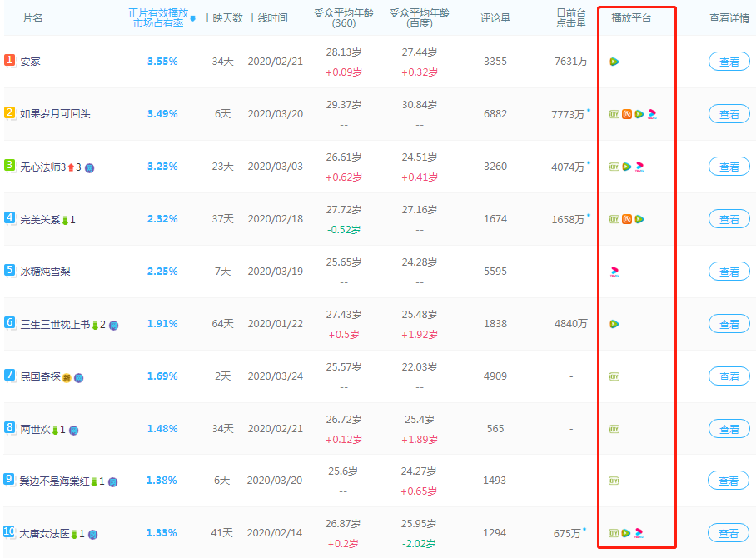Click the iQIYI icon in the 两世欢 row
756x558 pixels.
[614, 429]
